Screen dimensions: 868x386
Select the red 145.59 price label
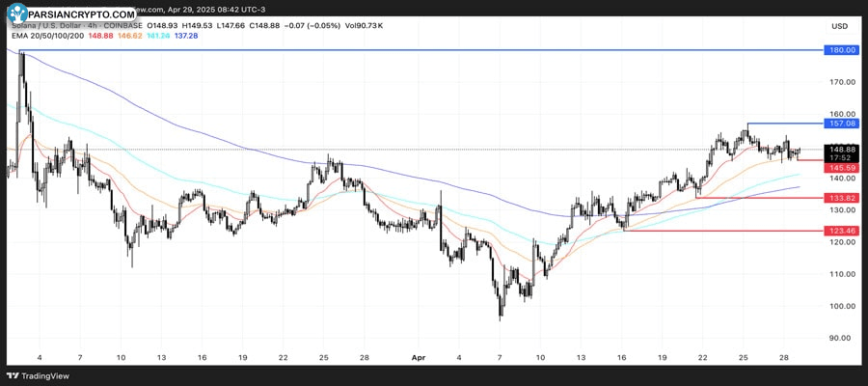click(841, 167)
